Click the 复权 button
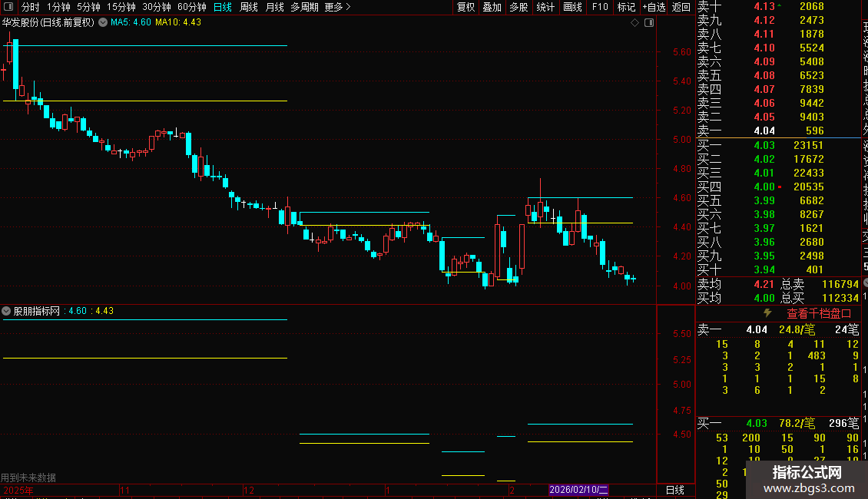Image resolution: width=868 pixels, height=499 pixels. pyautogui.click(x=465, y=7)
